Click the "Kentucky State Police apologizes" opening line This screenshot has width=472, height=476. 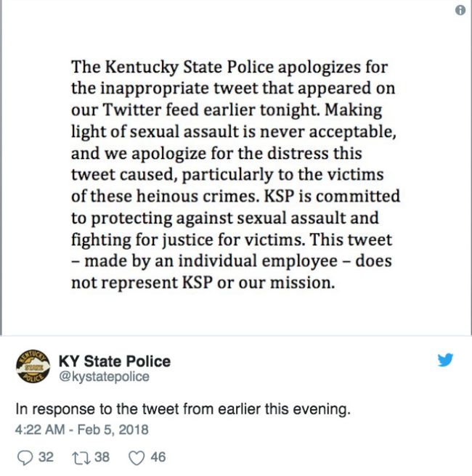click(229, 67)
